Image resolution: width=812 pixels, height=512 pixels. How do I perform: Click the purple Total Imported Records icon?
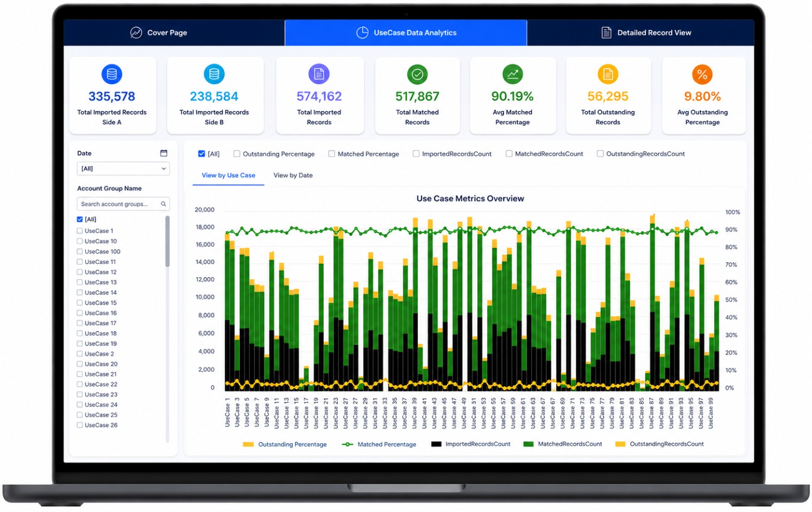pos(319,74)
